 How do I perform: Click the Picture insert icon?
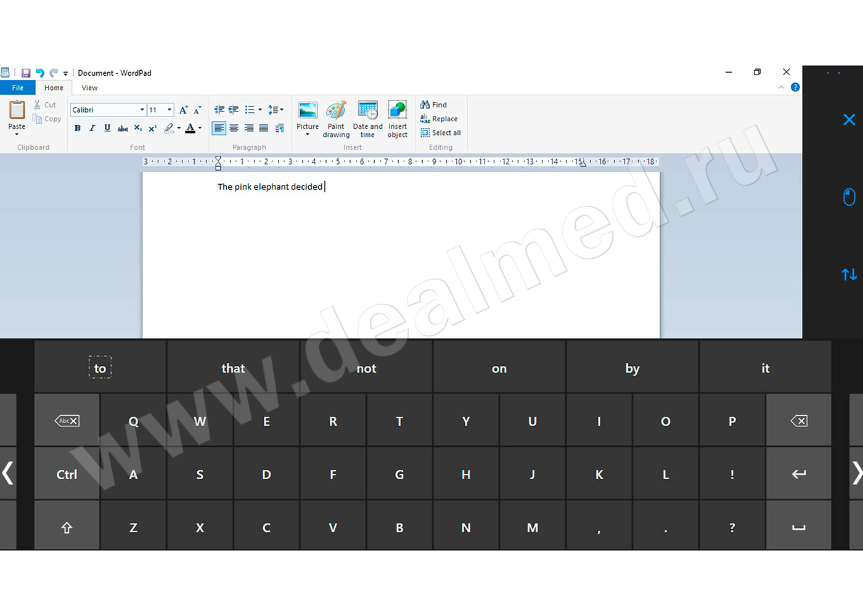click(x=308, y=110)
